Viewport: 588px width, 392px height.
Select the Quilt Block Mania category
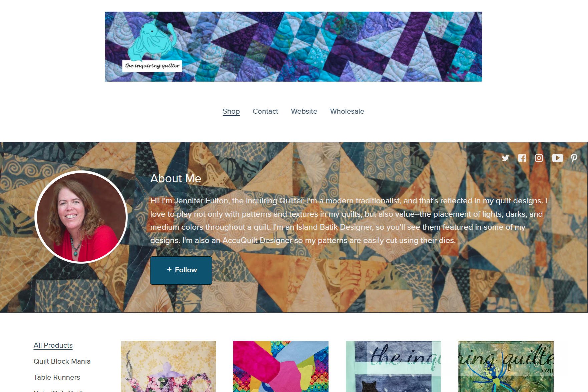pos(62,361)
